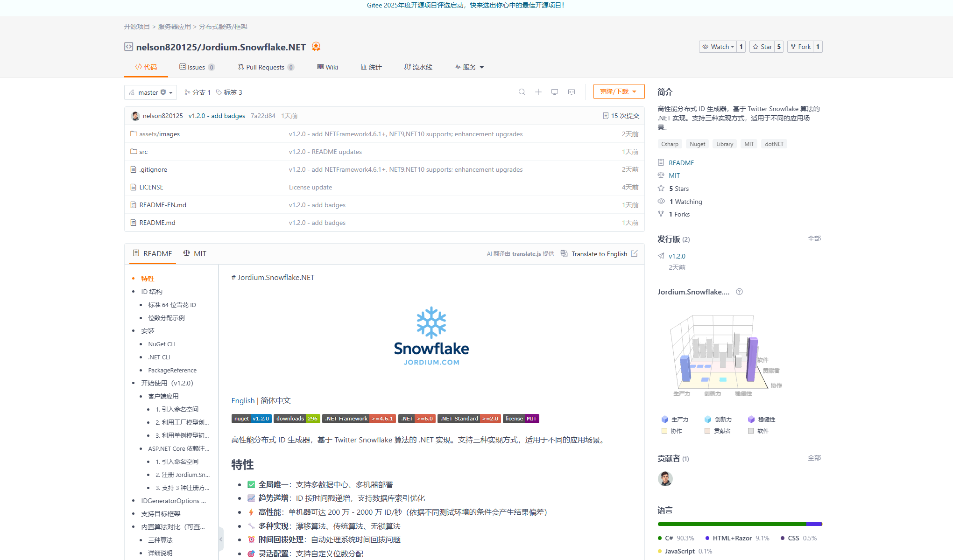
Task: Click the edit icon next to Translate to English
Action: tap(634, 253)
